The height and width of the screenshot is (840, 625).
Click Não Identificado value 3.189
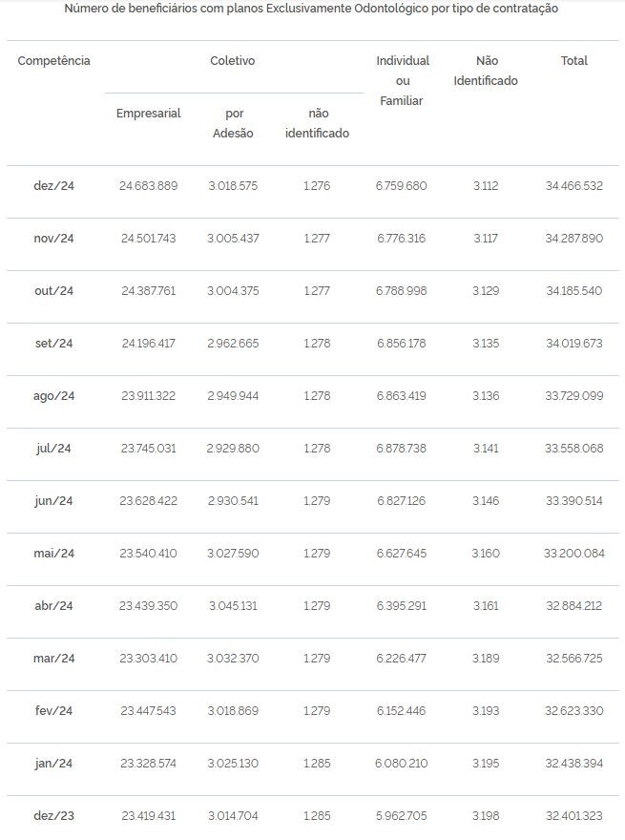pyautogui.click(x=486, y=659)
